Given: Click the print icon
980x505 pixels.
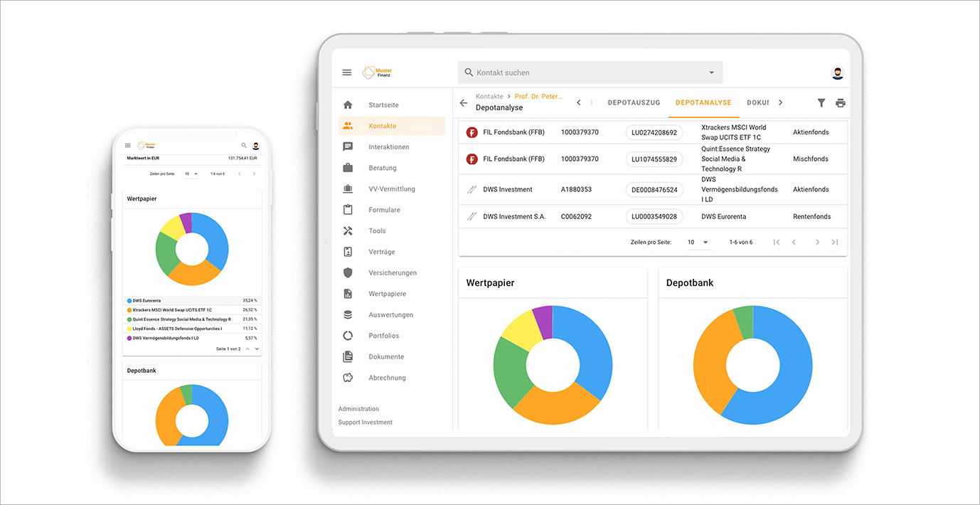Looking at the screenshot, I should click(841, 102).
